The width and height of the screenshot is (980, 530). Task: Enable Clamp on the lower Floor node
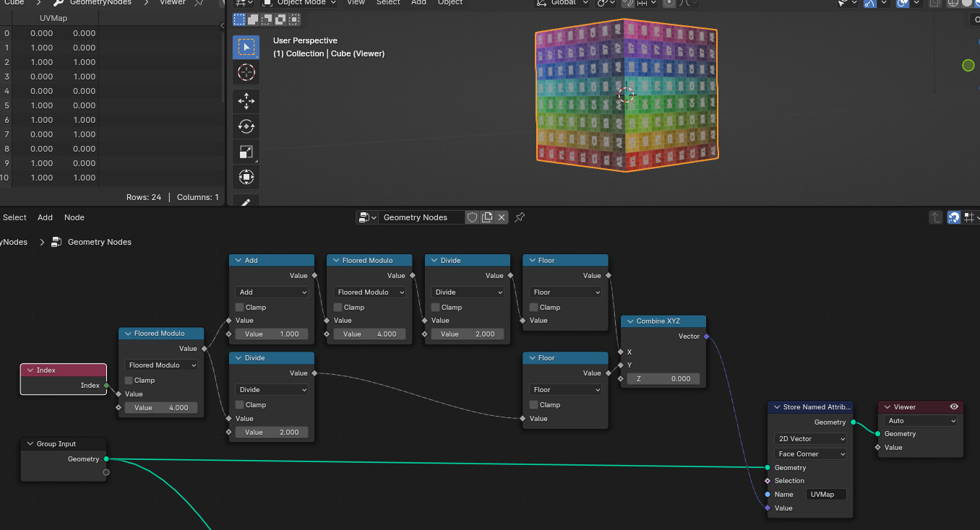[x=534, y=405]
